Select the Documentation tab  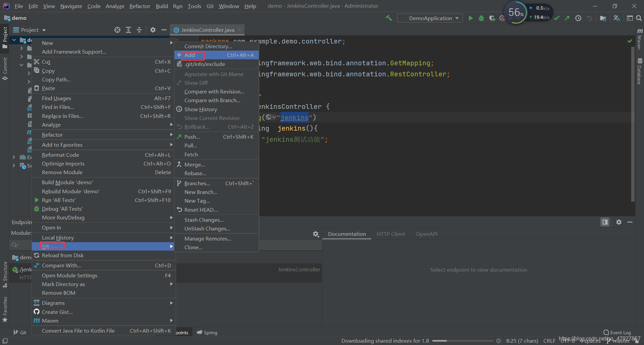(x=347, y=234)
